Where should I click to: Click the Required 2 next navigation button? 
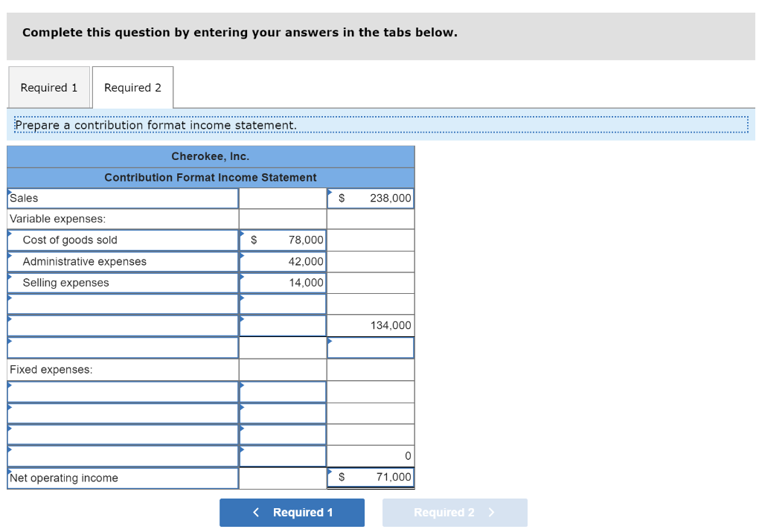point(455,512)
